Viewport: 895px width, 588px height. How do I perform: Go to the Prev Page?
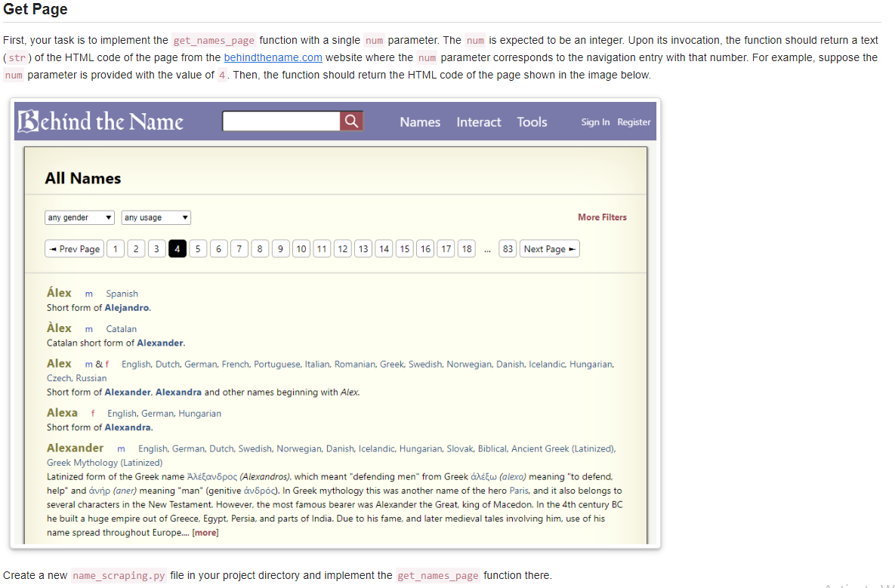(73, 248)
